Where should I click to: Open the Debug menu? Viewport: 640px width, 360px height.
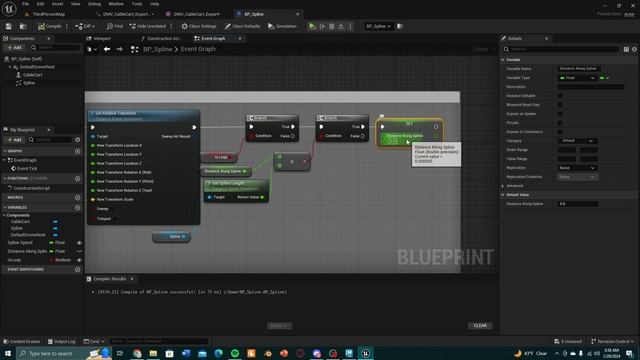pos(94,4)
